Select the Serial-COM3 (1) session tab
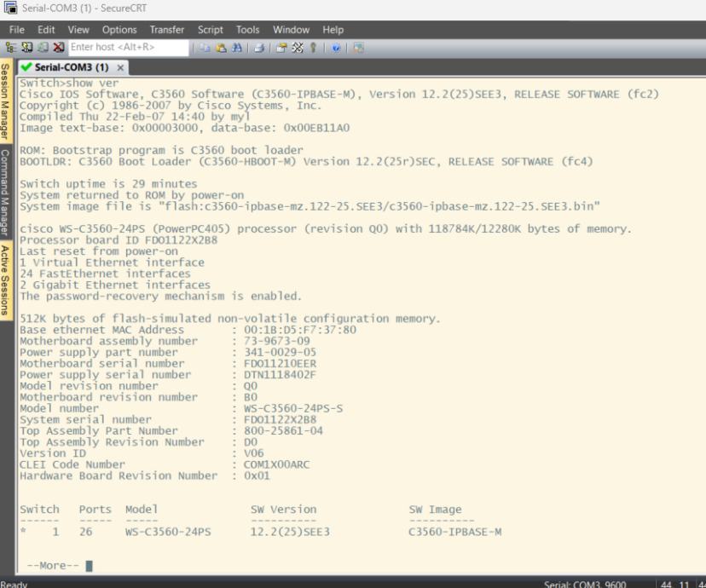The height and width of the screenshot is (588, 706). pyautogui.click(x=72, y=67)
